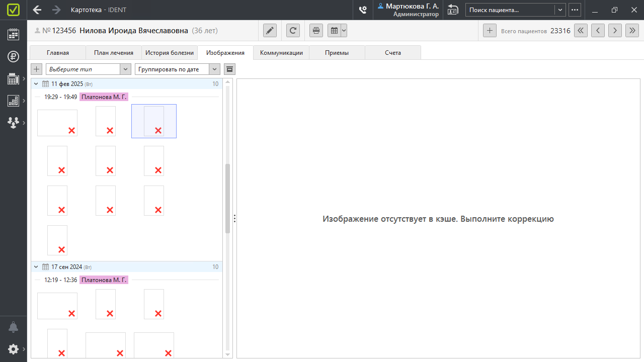The height and width of the screenshot is (362, 644).
Task: Click the add image plus button
Action: pyautogui.click(x=37, y=69)
